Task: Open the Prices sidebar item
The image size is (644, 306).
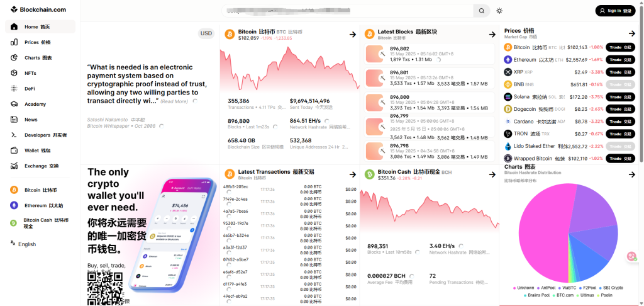Action: (x=40, y=42)
